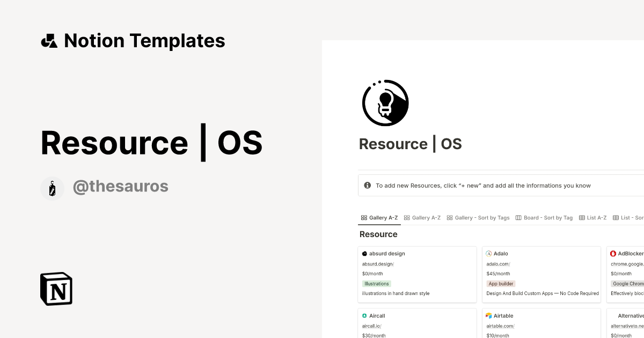Viewport: 644px width, 338px height.
Task: Click the Notion N logo at bottom left
Action: click(55, 289)
